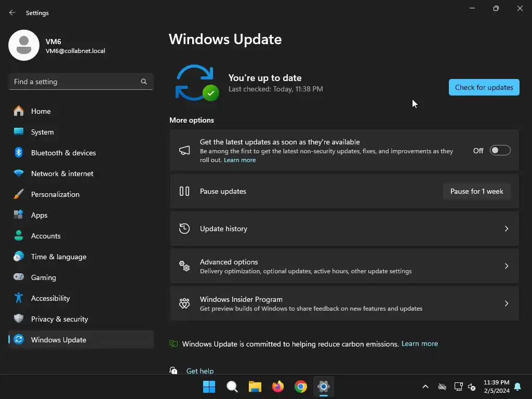532x399 pixels.
Task: Click the search magnifier in Find a setting
Action: (144, 82)
